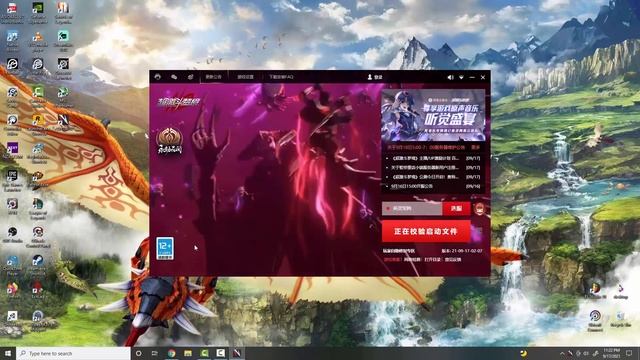Switch to the 游戏设置 tab
640x360 pixels.
point(245,77)
